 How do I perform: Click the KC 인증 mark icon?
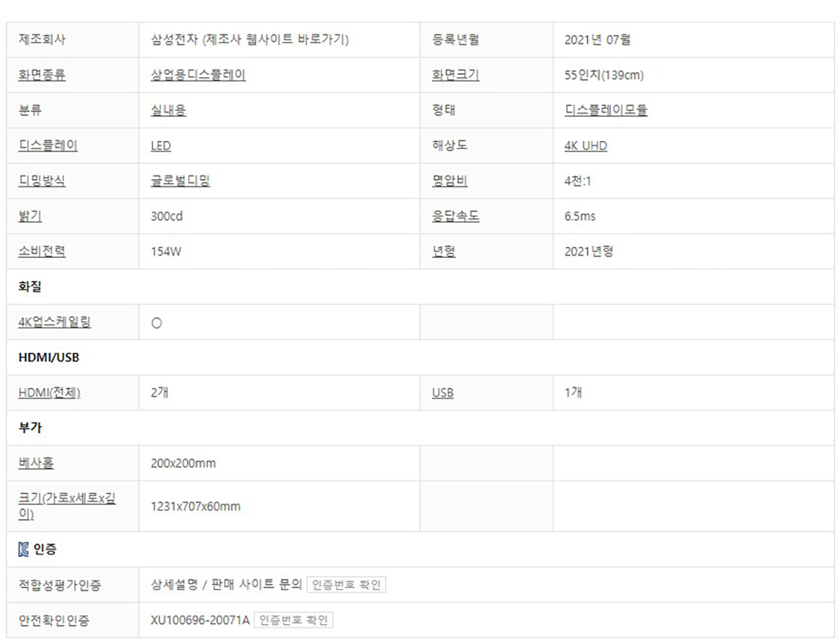point(24,549)
